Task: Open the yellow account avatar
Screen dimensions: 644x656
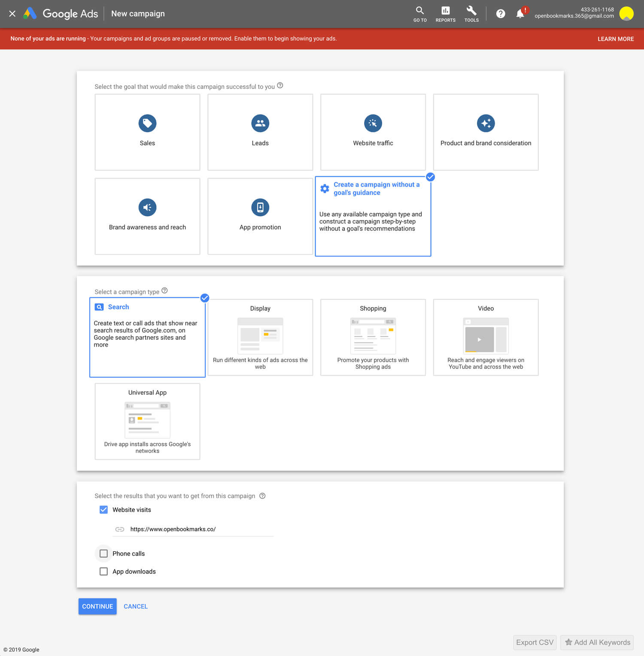Action: click(626, 14)
